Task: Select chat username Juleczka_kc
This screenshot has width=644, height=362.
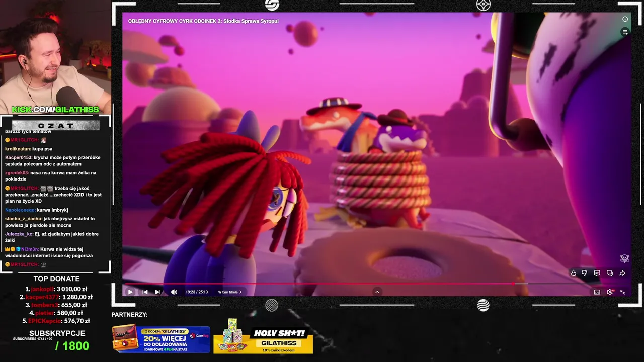Action: [19, 234]
